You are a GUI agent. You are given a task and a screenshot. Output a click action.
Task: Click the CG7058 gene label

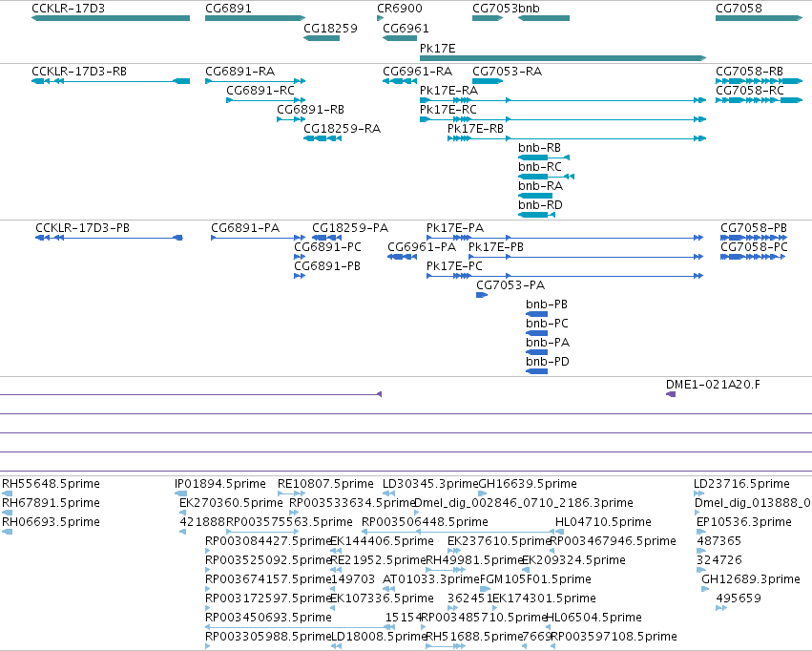739,9
